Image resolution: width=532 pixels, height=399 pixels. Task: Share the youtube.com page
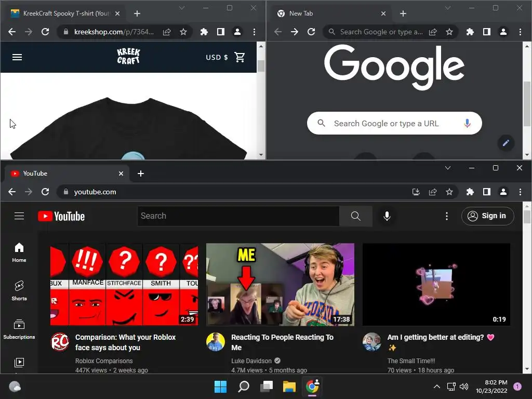point(433,192)
